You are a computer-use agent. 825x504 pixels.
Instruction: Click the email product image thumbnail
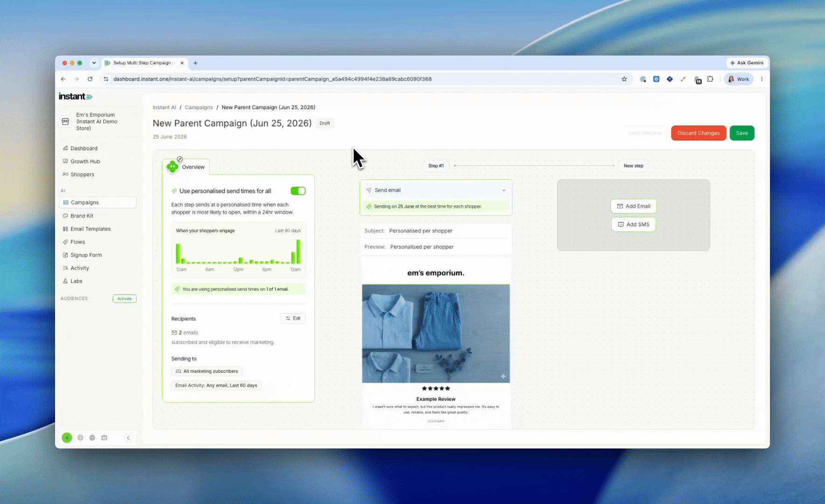pos(436,334)
